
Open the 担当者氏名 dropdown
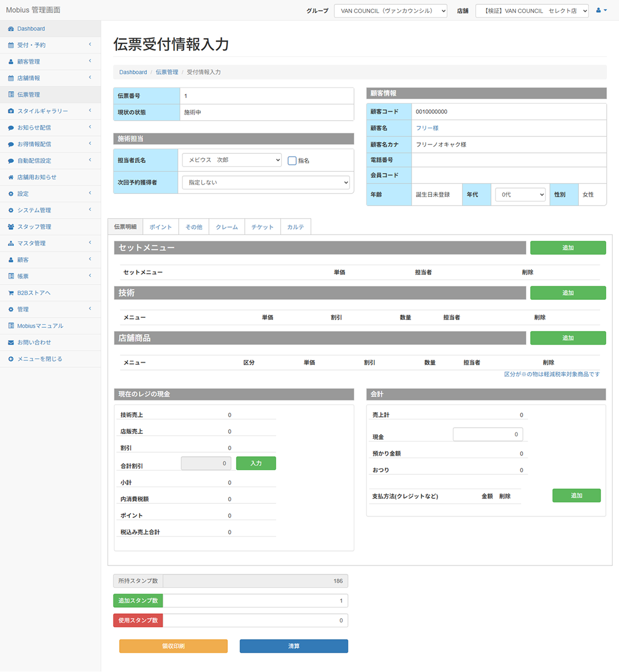pos(231,160)
